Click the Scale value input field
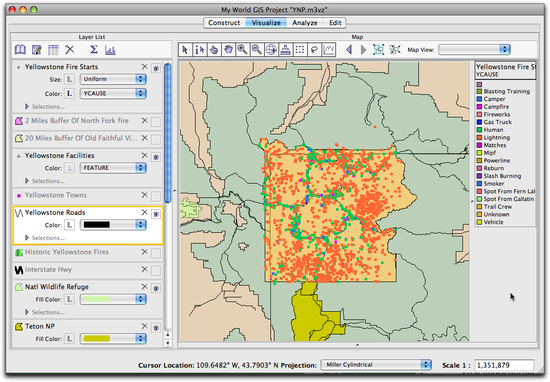 [x=504, y=365]
